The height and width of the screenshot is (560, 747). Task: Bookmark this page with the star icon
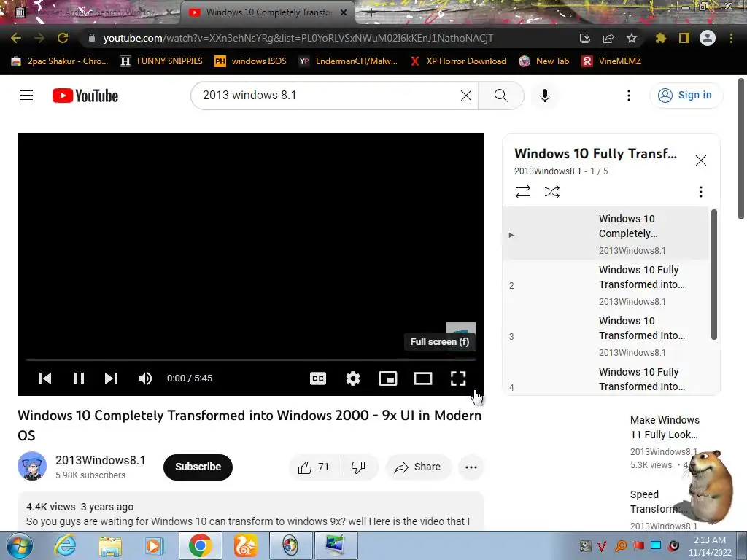(x=632, y=38)
